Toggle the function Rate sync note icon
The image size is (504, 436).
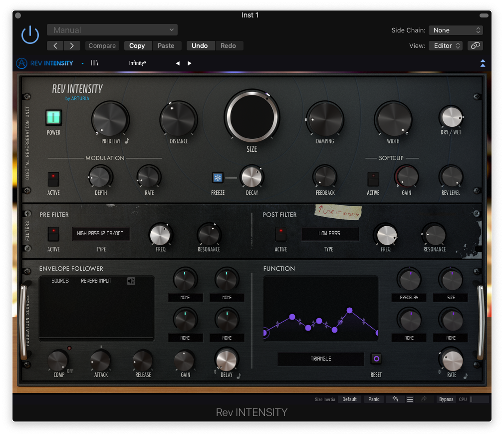tap(466, 375)
